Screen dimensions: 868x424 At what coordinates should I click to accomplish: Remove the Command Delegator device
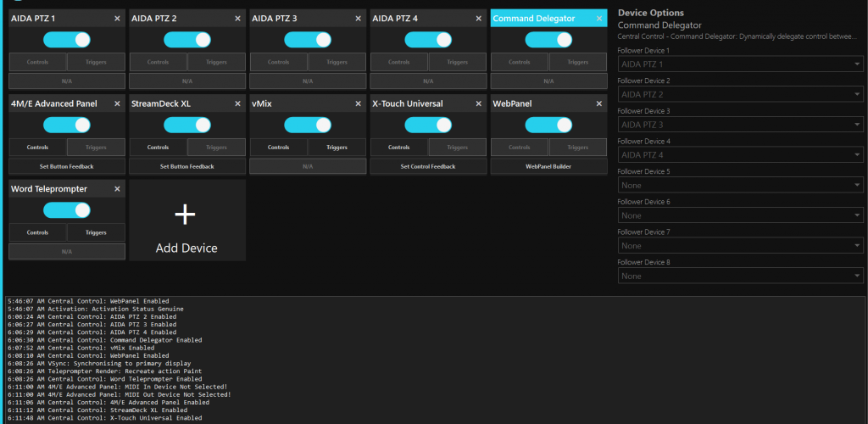coord(599,18)
